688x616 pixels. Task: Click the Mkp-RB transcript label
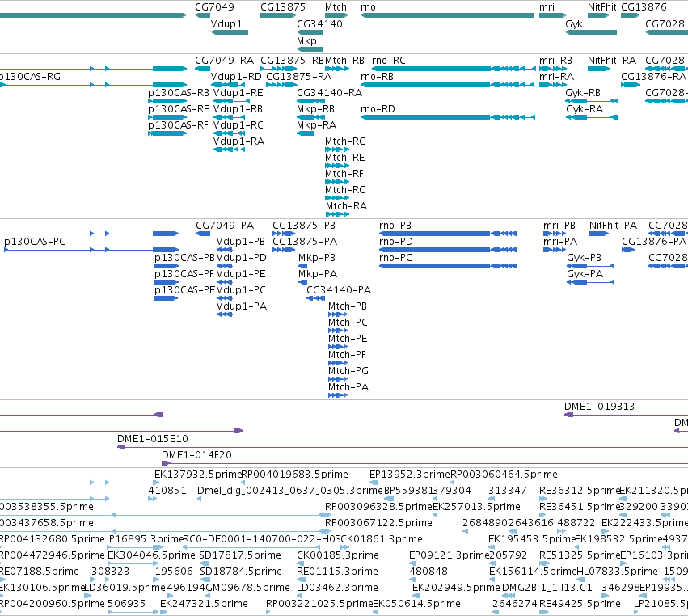[x=315, y=109]
